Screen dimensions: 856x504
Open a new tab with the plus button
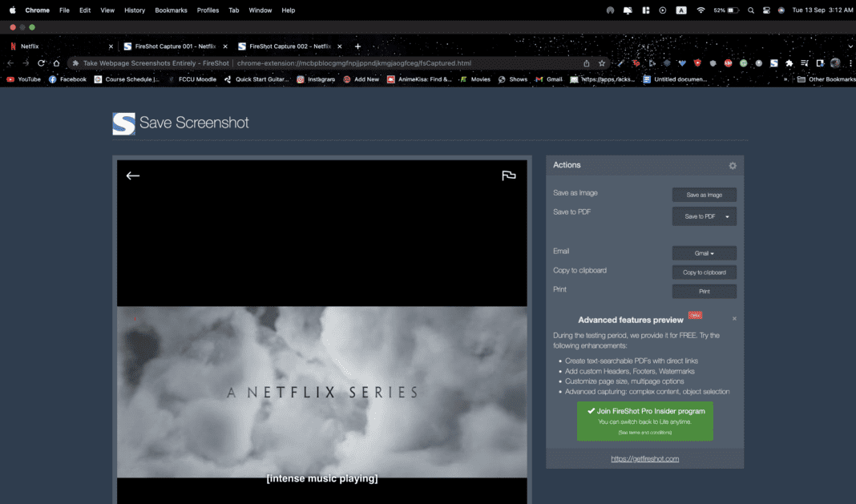(357, 46)
